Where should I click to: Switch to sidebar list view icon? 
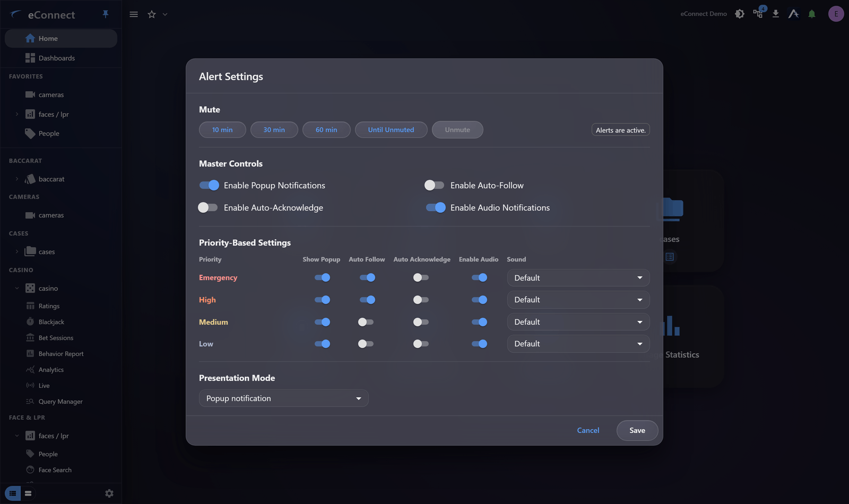(x=13, y=493)
